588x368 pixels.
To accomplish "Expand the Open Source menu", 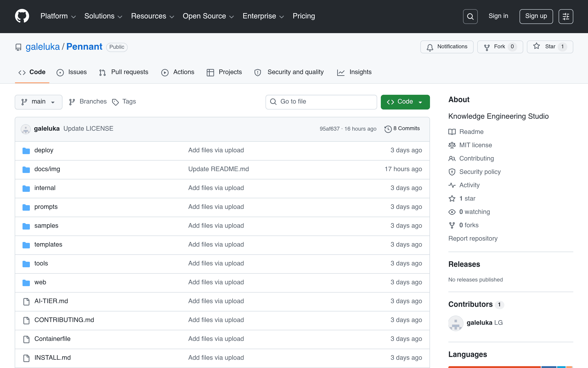I will click(208, 16).
